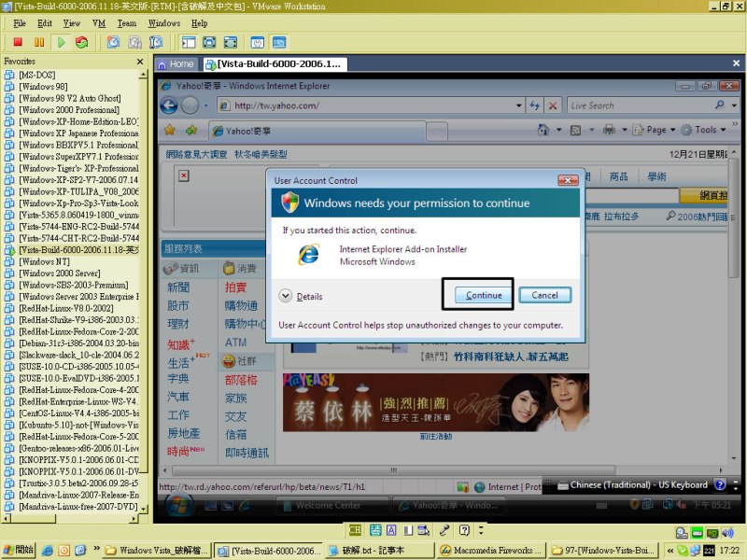Click the green Power On play icon

(61, 42)
